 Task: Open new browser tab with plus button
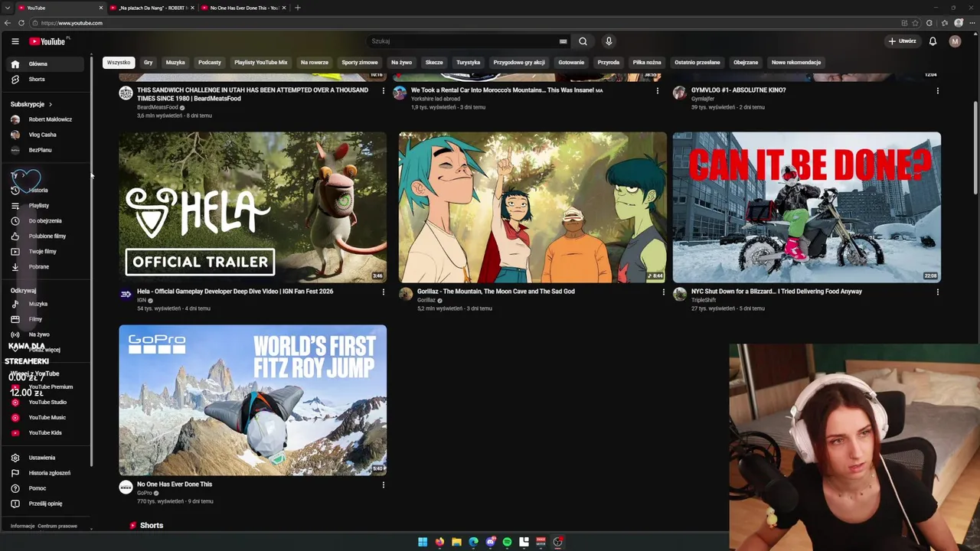click(x=298, y=8)
